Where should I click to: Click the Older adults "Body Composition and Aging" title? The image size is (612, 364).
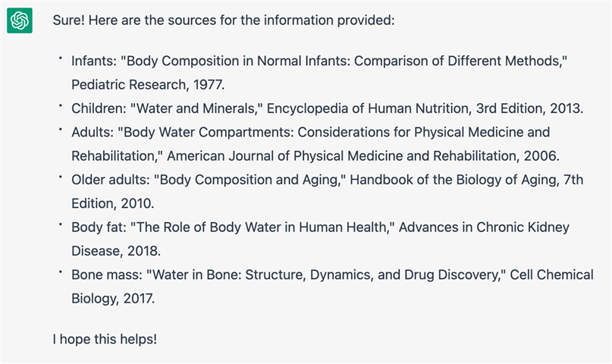(x=250, y=180)
